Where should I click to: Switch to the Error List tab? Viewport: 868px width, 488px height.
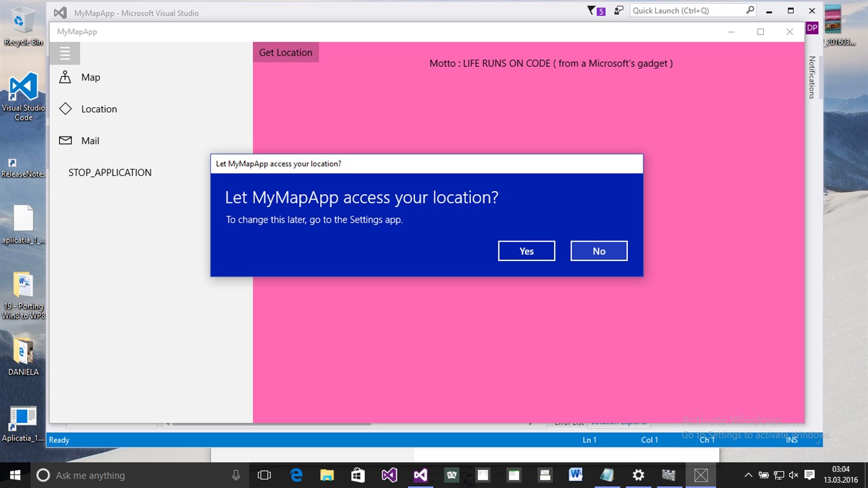tap(568, 422)
